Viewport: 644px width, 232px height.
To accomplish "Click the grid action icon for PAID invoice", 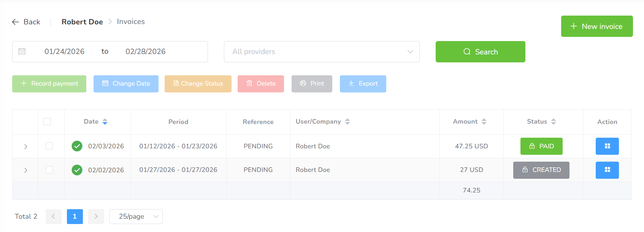I will (607, 146).
